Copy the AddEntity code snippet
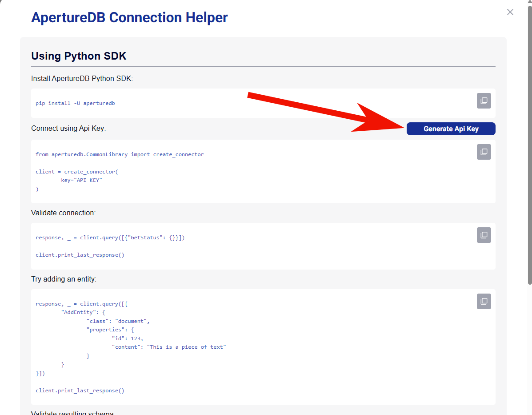 pos(484,301)
